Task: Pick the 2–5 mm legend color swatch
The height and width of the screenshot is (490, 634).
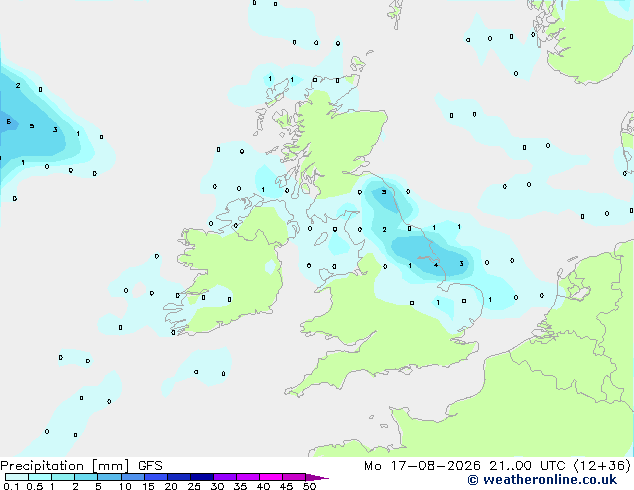Action: point(86,477)
